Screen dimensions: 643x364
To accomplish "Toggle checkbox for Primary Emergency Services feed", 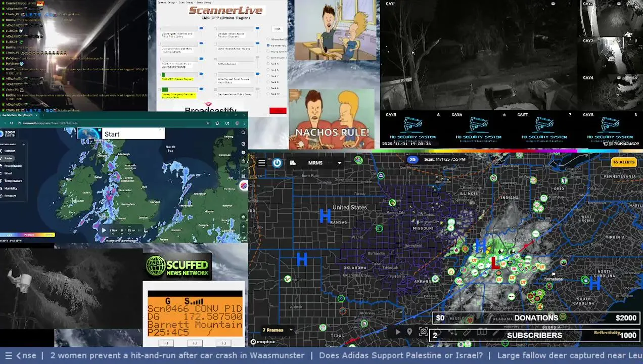I will (x=159, y=89).
